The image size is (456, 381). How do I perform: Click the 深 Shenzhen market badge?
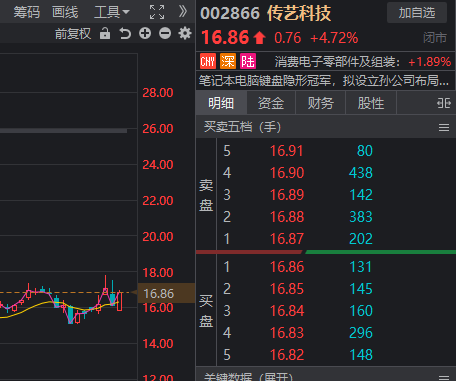(228, 61)
